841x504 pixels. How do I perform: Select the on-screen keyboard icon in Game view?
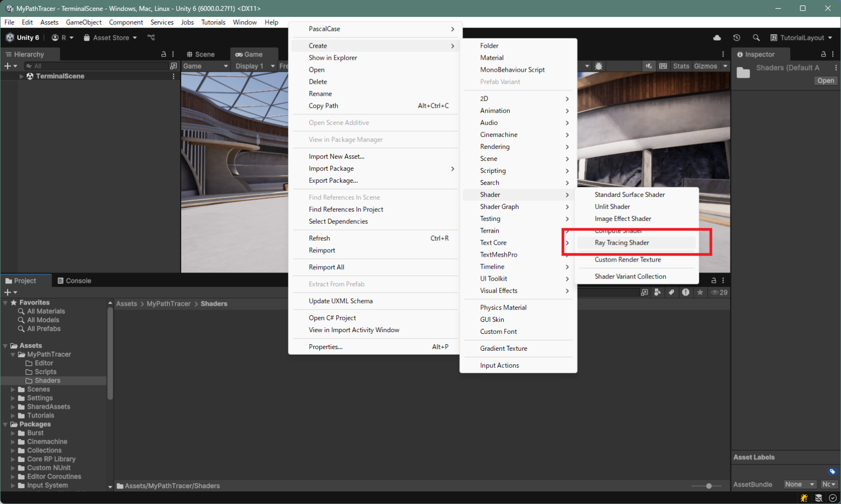coord(663,66)
